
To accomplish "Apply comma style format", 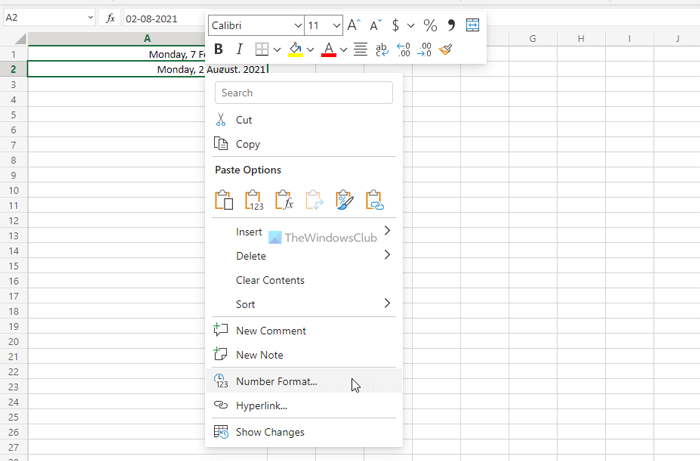I will tap(451, 25).
